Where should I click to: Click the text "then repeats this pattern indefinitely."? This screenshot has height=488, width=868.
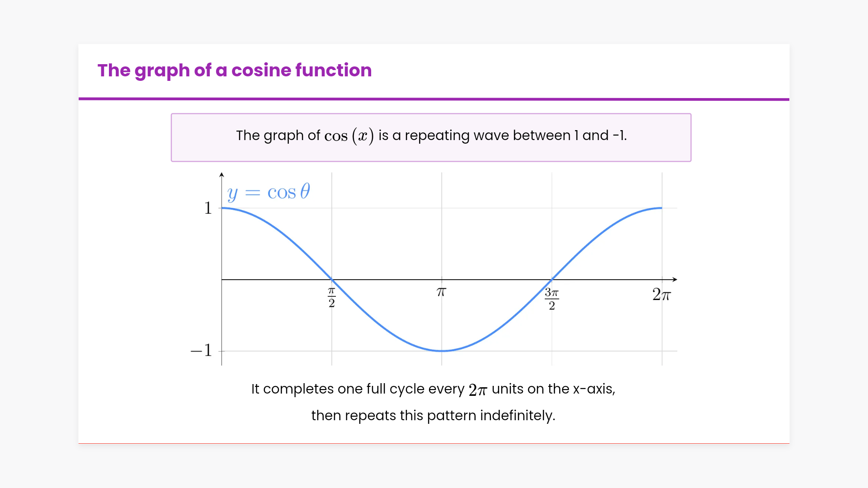[x=433, y=416]
